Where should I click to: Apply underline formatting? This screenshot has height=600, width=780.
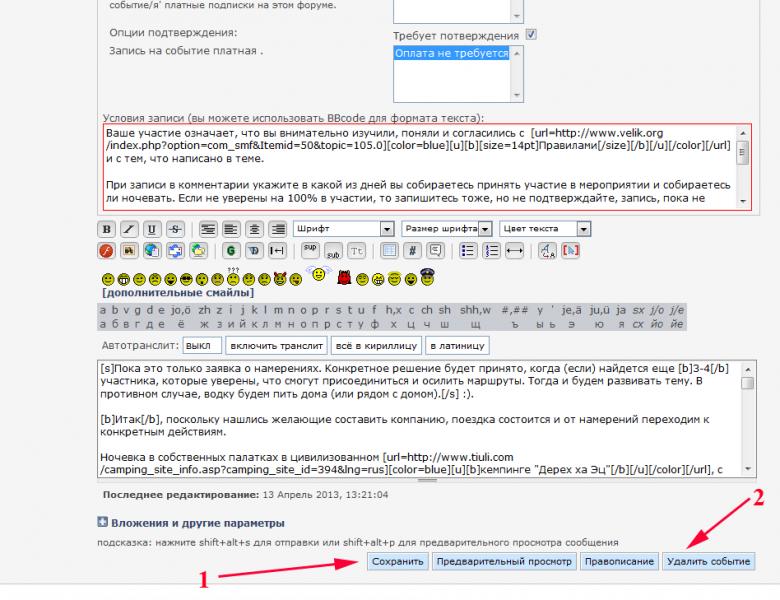pyautogui.click(x=152, y=229)
